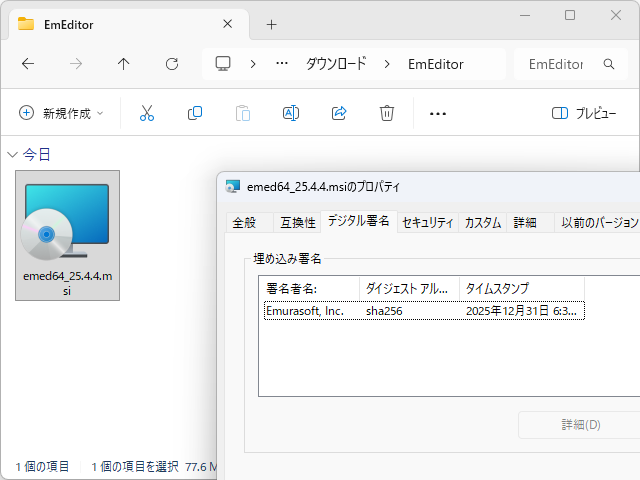Go up one folder level
This screenshot has width=640, height=480.
pyautogui.click(x=123, y=64)
